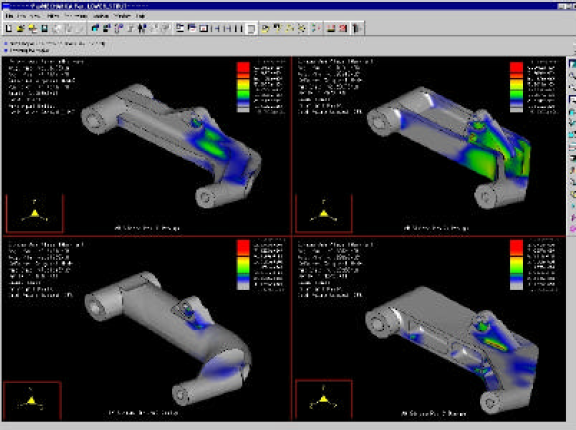Screen dimensions: 576x430
Task: Open the Window menu
Action: point(122,16)
